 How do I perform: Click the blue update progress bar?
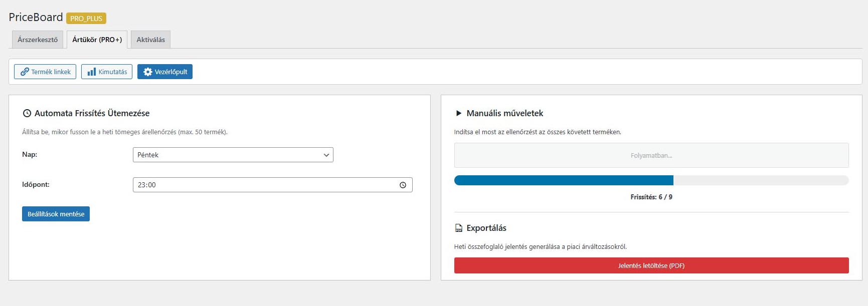(564, 180)
